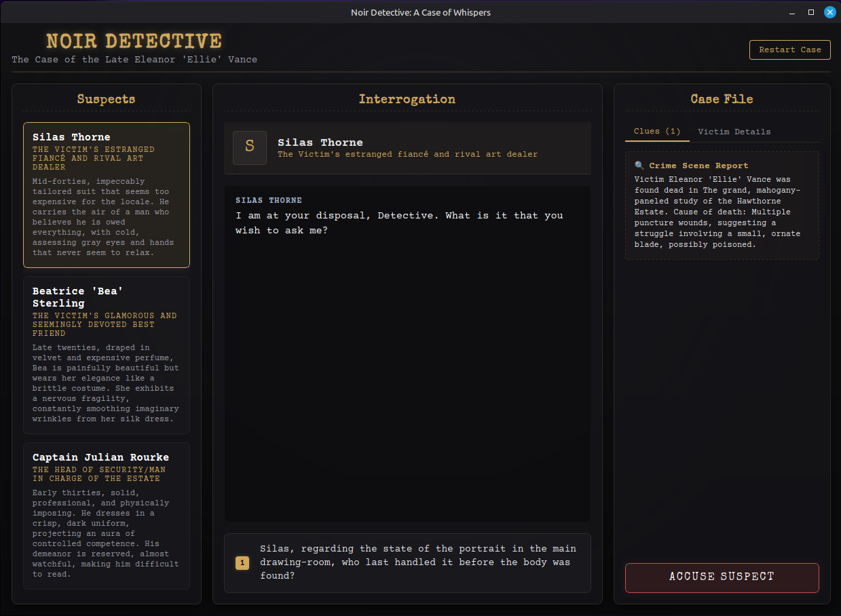Select the Captain Julian Rourke suspect card
Viewport: 841px width, 616px height.
click(x=107, y=516)
